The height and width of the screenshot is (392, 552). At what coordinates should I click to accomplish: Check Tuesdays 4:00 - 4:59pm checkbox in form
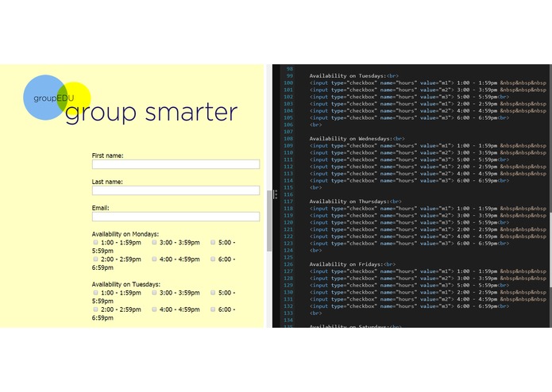coord(154,309)
